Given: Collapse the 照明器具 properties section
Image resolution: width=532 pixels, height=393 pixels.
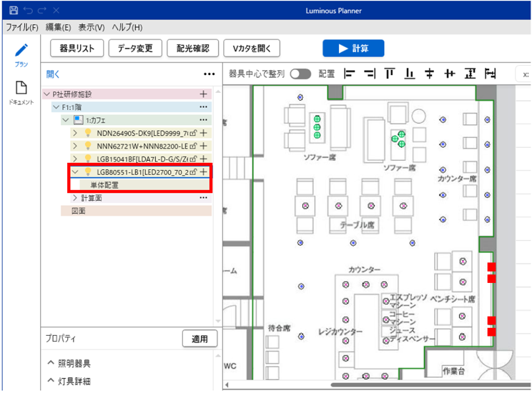Looking at the screenshot, I should (51, 364).
